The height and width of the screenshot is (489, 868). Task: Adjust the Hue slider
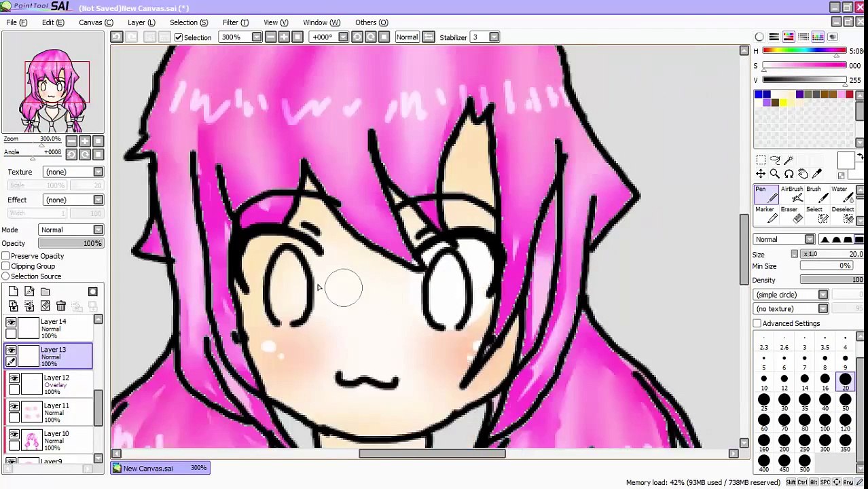pyautogui.click(x=805, y=51)
